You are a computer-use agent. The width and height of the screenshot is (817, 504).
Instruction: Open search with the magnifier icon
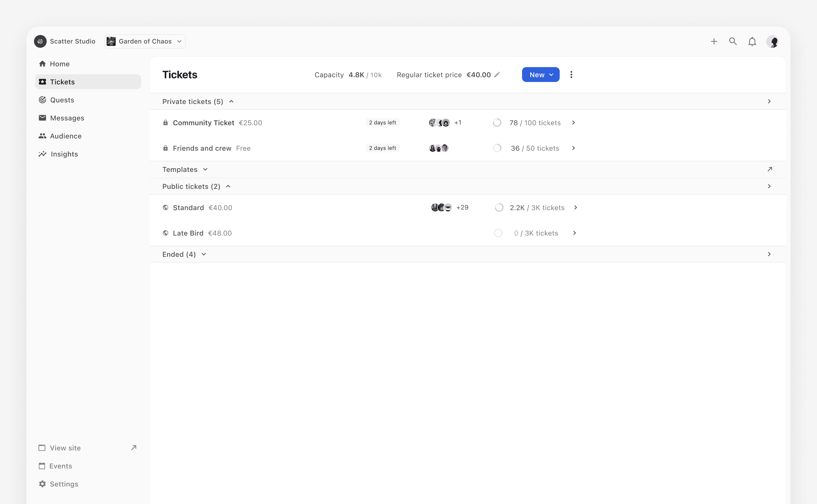tap(733, 41)
